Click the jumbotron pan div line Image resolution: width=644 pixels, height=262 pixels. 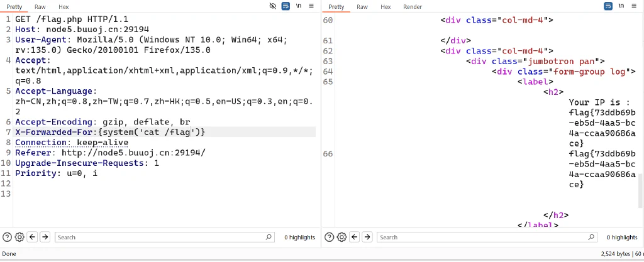coord(535,61)
